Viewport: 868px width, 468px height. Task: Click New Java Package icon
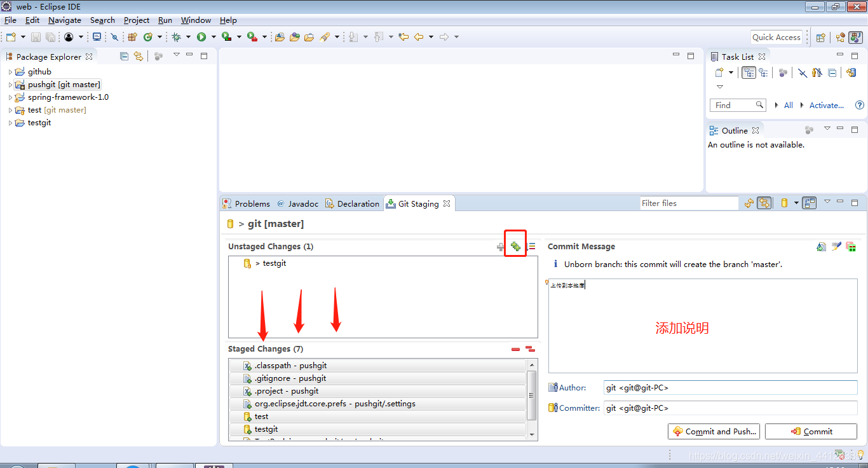coord(132,37)
